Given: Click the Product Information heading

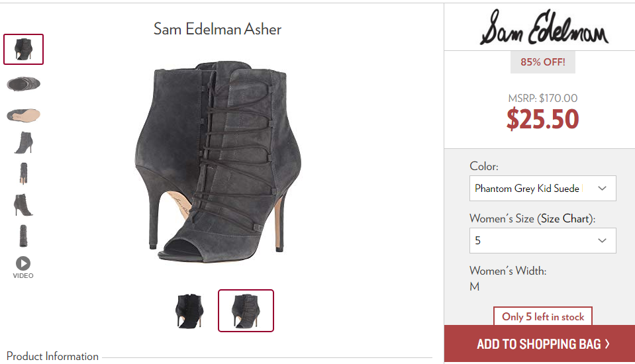Looking at the screenshot, I should click(53, 356).
